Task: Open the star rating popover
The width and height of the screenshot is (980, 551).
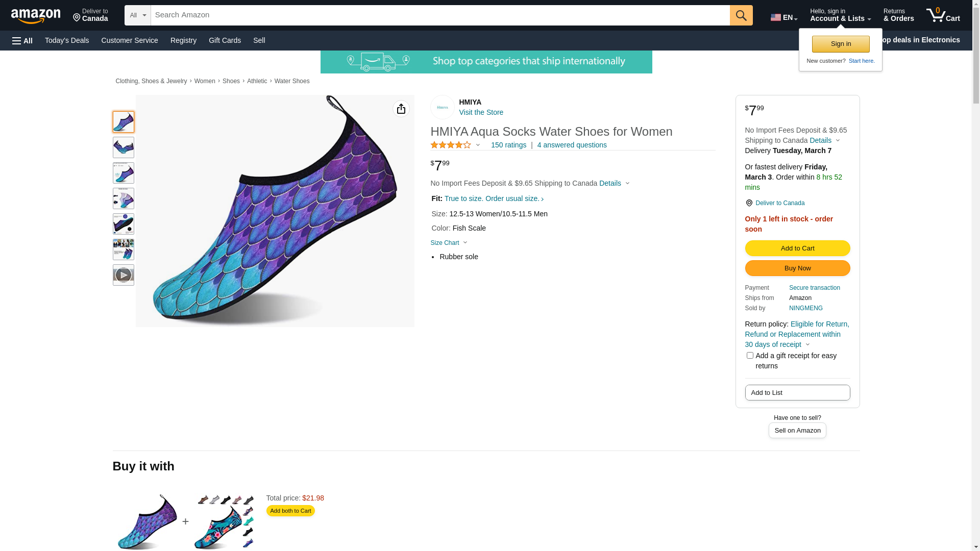Action: [455, 145]
